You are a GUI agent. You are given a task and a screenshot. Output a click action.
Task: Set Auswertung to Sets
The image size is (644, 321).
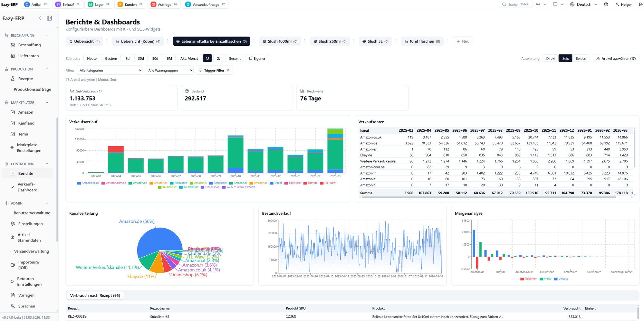[x=565, y=58]
